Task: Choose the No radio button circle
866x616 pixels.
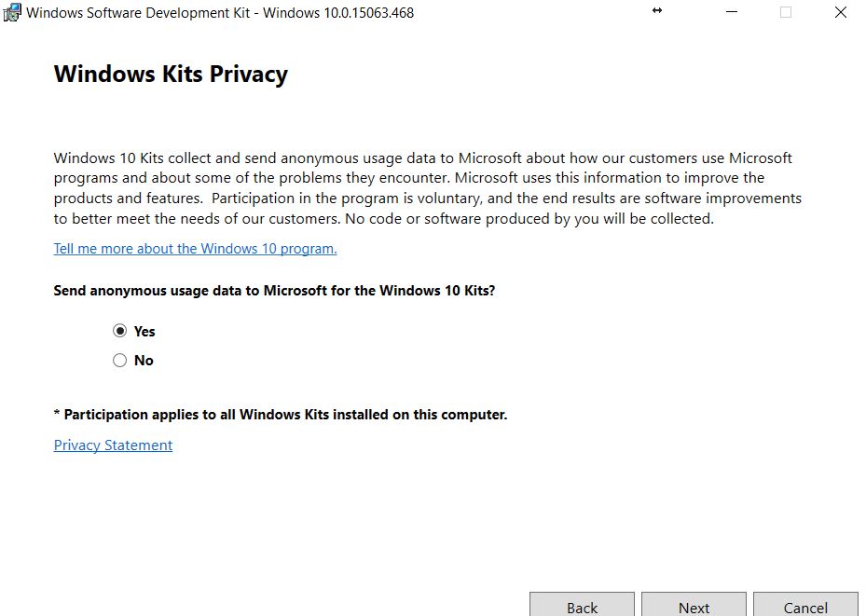Action: tap(119, 361)
